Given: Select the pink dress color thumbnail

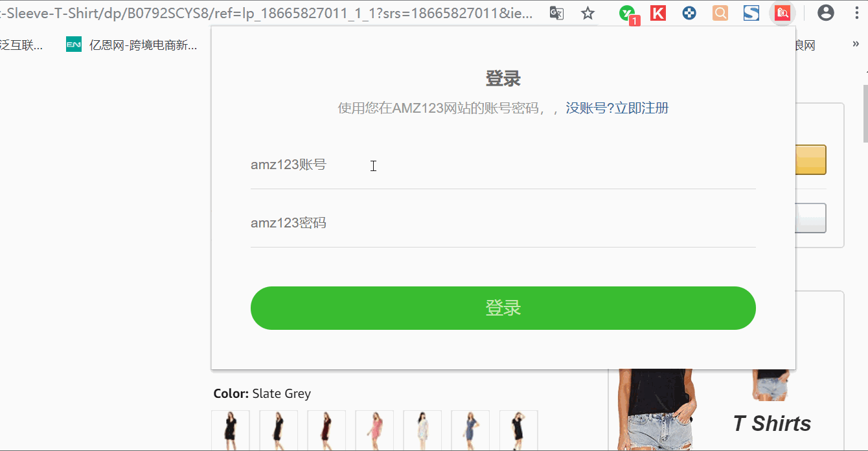Looking at the screenshot, I should point(374,430).
